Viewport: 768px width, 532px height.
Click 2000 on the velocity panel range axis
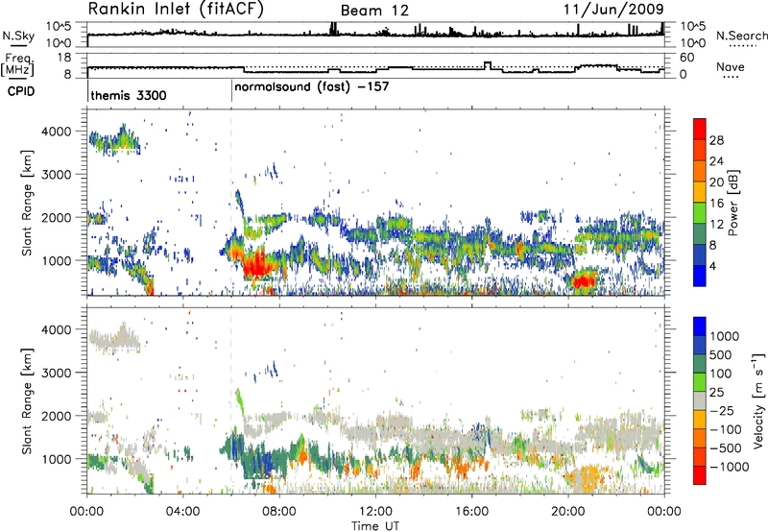56,416
